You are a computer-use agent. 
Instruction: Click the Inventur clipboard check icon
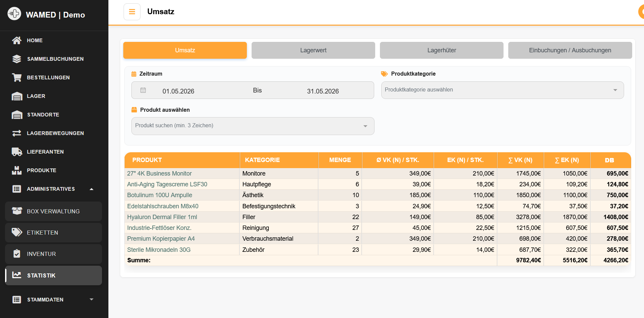[x=17, y=254]
